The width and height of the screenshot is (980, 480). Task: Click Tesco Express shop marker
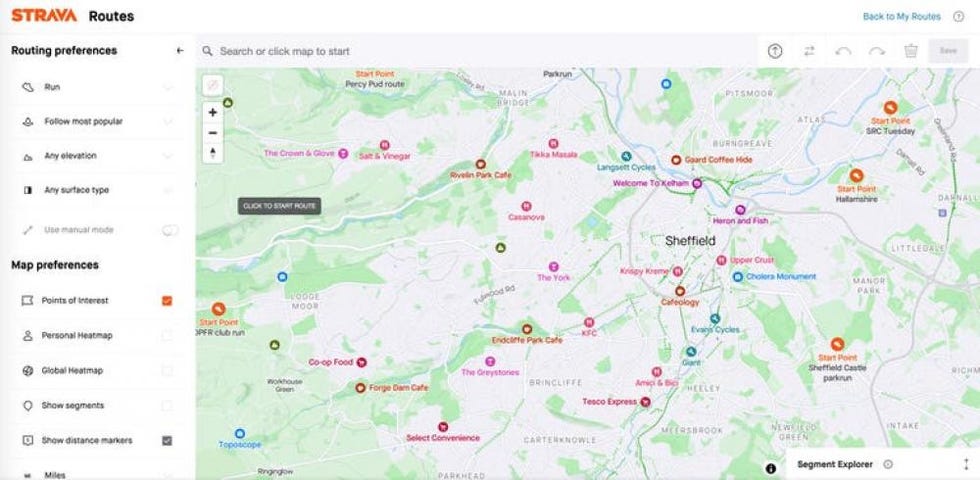646,402
